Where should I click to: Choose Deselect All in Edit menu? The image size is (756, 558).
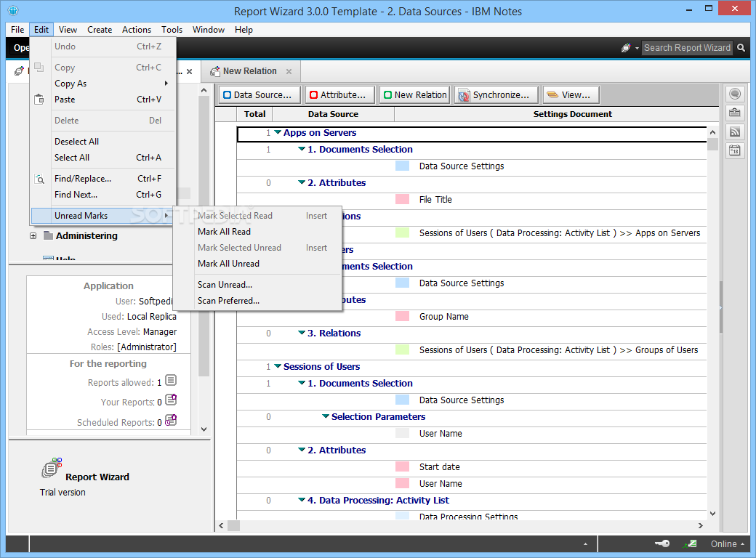(103, 142)
